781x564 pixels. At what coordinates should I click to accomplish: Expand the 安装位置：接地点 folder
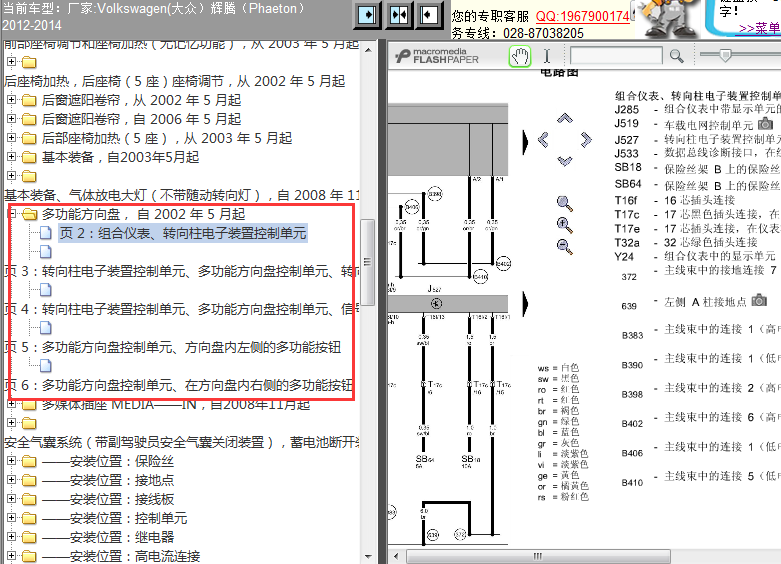click(11, 480)
